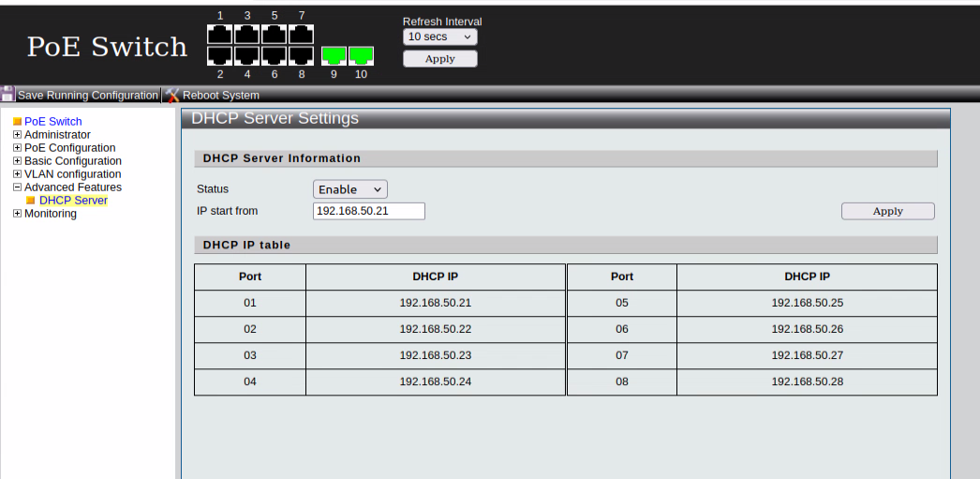Collapse the Advanced Features tree node

[17, 187]
